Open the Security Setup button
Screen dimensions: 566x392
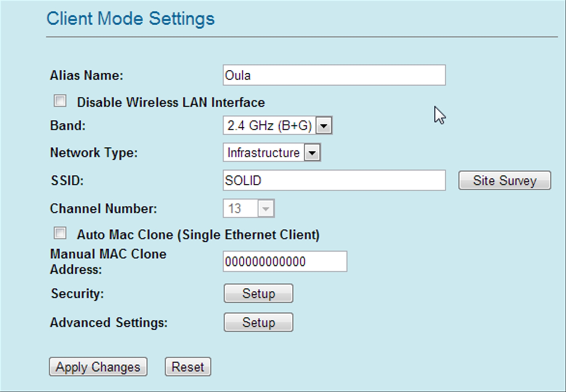tap(258, 293)
